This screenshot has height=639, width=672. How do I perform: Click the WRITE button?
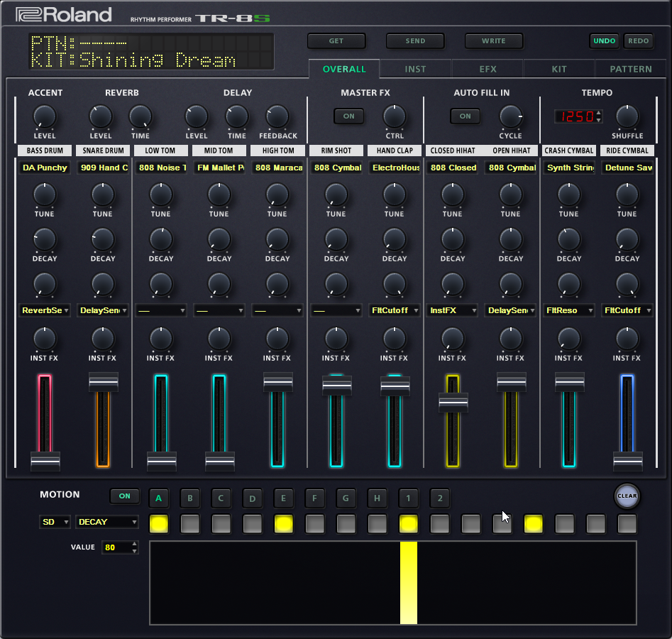[x=494, y=41]
